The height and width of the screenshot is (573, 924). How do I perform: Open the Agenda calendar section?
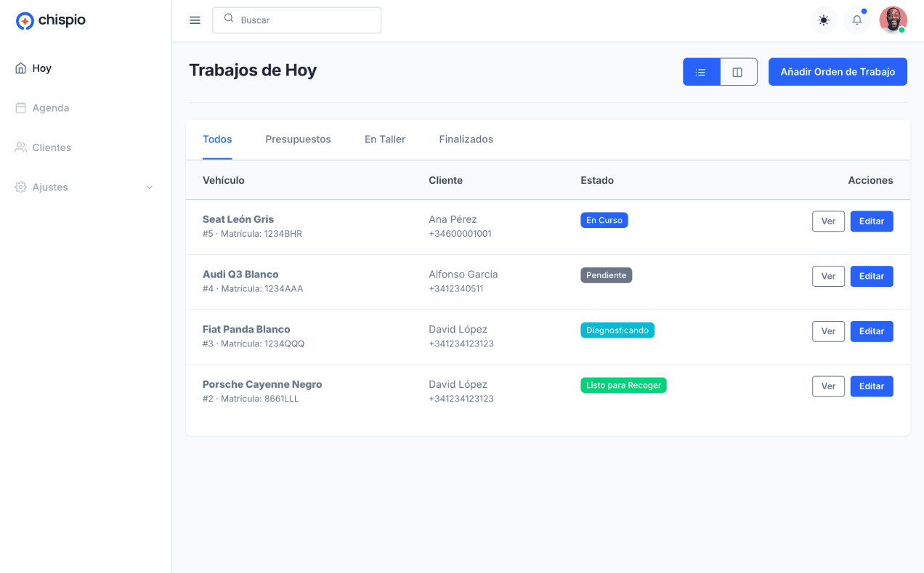tap(50, 108)
